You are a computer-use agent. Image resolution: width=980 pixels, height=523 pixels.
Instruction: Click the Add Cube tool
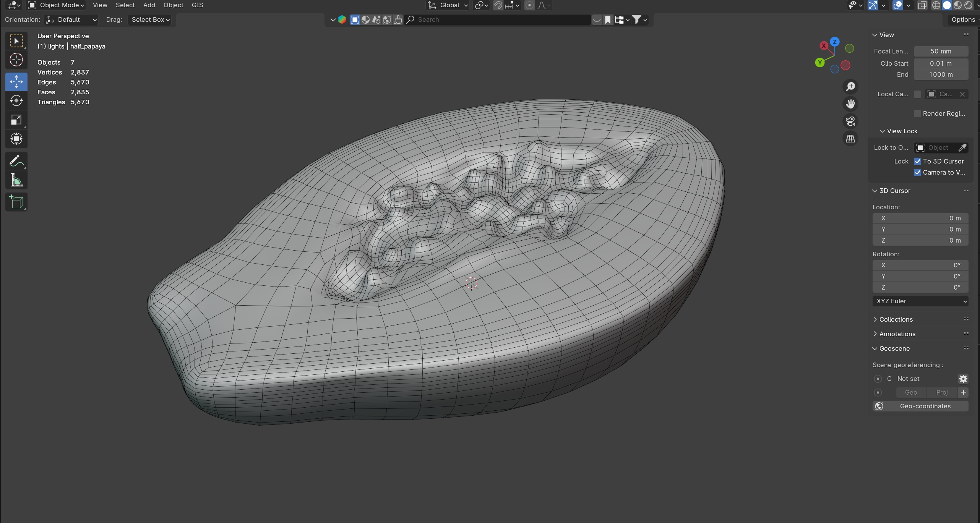[x=16, y=202]
